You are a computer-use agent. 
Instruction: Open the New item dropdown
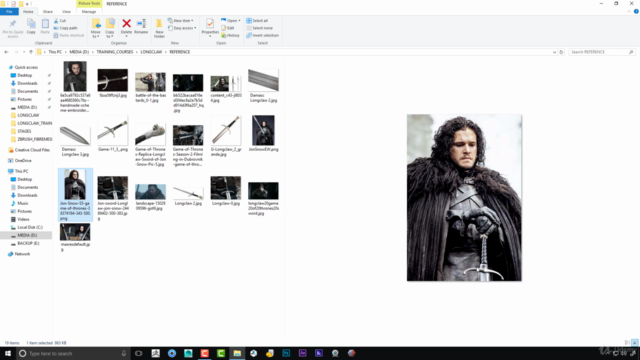pyautogui.click(x=180, y=20)
